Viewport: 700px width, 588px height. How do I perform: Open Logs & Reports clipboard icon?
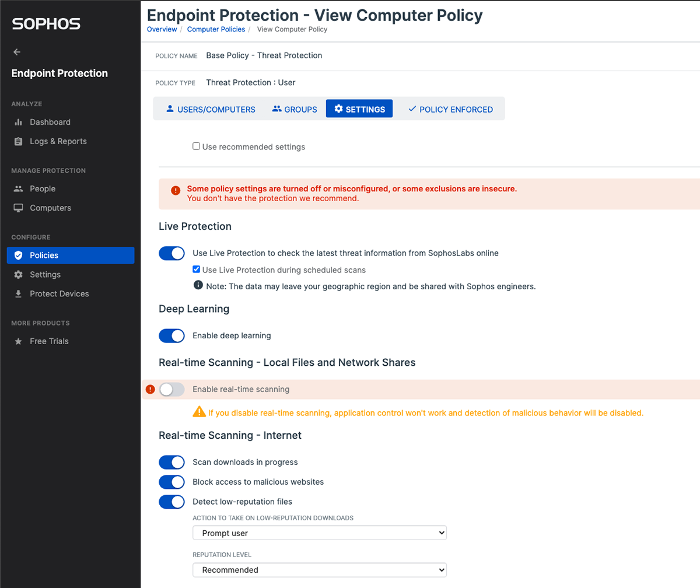coord(18,142)
